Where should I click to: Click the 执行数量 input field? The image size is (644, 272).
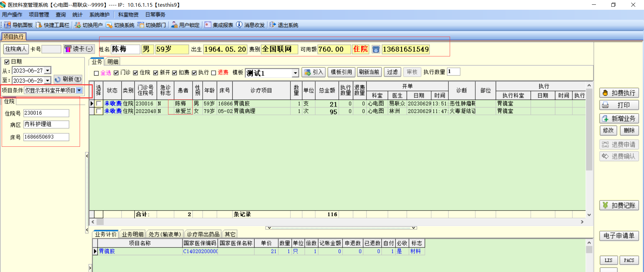[x=453, y=72]
